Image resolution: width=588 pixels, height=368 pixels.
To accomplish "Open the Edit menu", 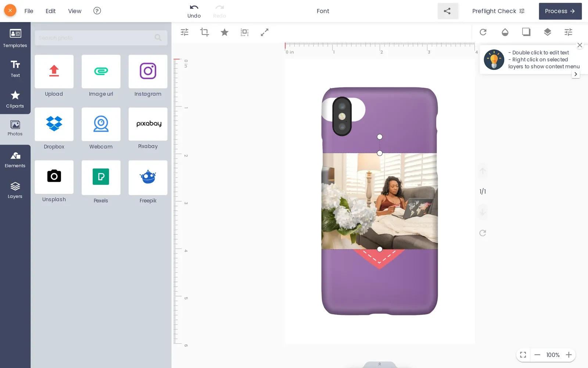I will (x=51, y=11).
